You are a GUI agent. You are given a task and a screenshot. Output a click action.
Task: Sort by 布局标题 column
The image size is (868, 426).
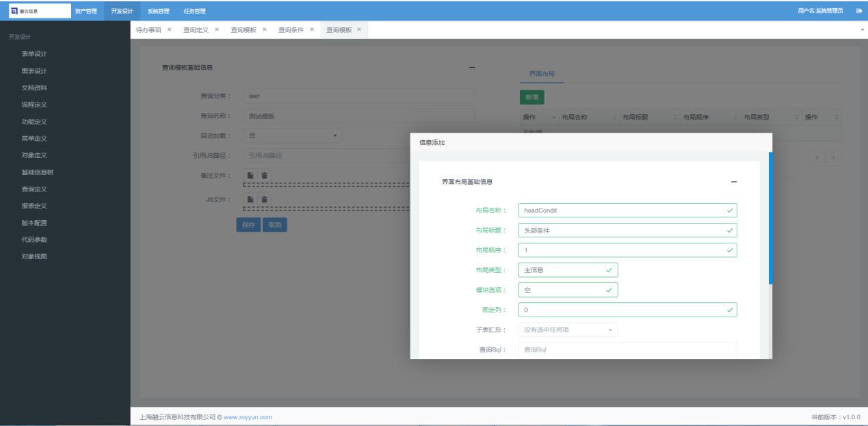(650, 117)
